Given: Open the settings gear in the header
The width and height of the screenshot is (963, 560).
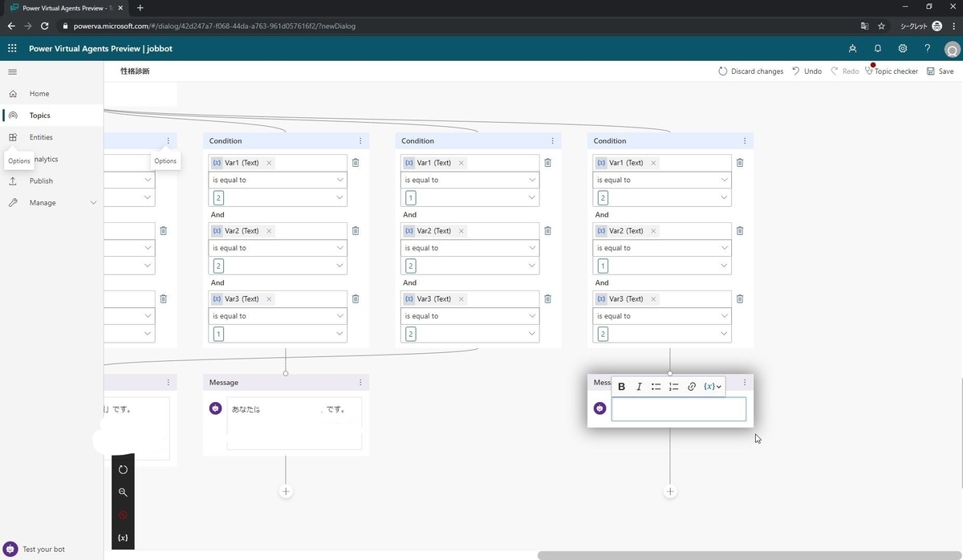Looking at the screenshot, I should click(x=903, y=48).
